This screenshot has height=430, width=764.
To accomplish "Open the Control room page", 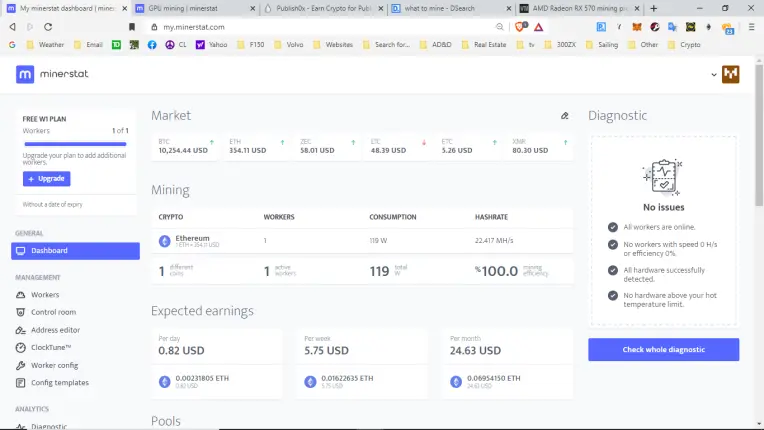I will click(x=54, y=312).
